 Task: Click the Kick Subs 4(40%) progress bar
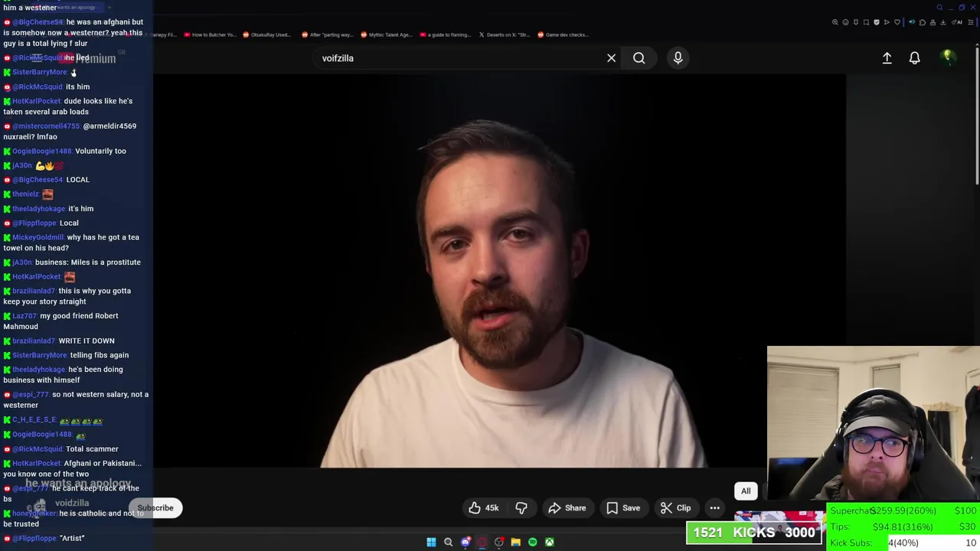[903, 543]
